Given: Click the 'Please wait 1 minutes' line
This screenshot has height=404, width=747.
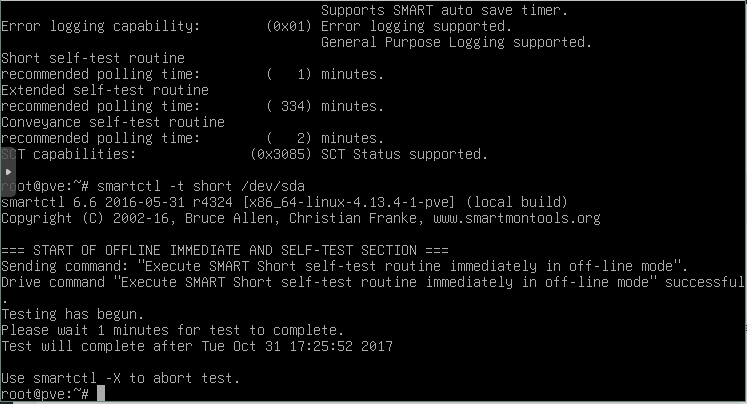Looking at the screenshot, I should (171, 330).
